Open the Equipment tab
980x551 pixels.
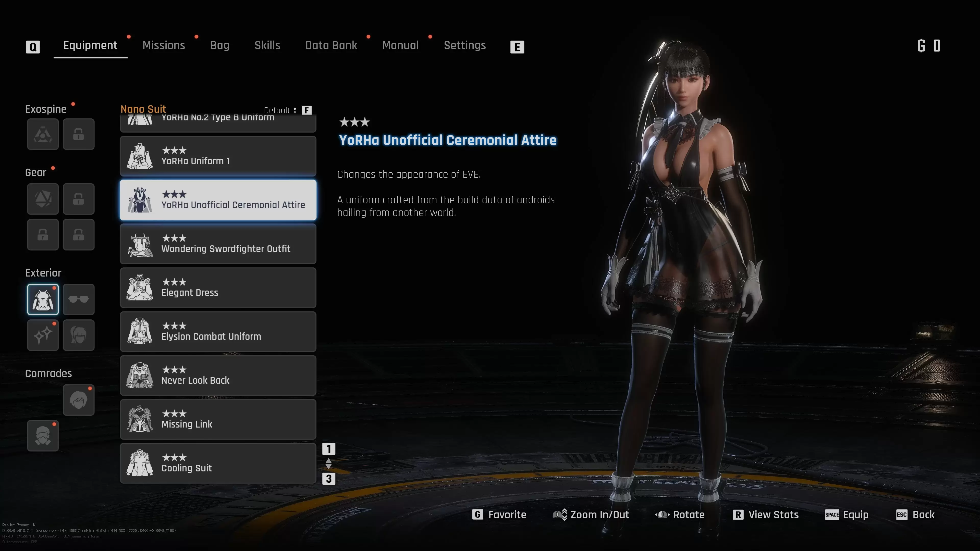90,45
